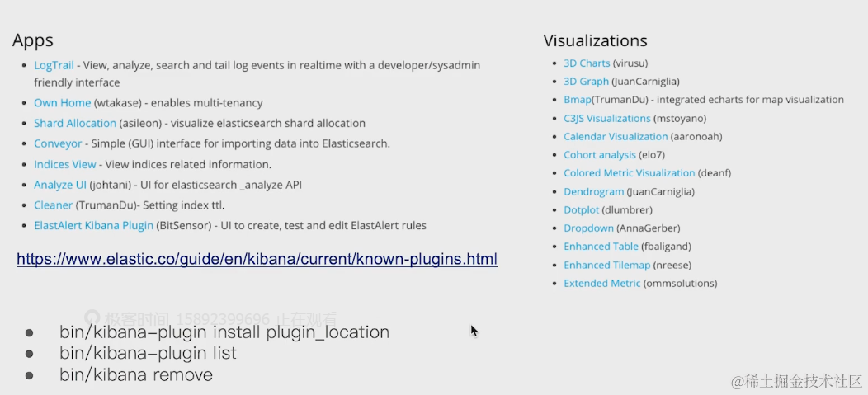Open the Analyze UI link
The width and height of the screenshot is (868, 395).
pos(60,185)
